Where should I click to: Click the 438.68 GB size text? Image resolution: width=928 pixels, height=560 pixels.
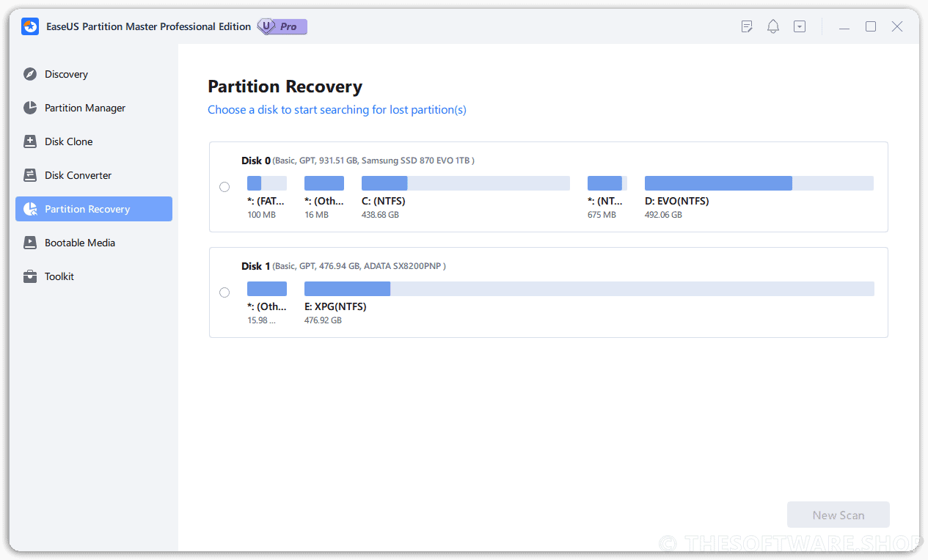(x=380, y=215)
